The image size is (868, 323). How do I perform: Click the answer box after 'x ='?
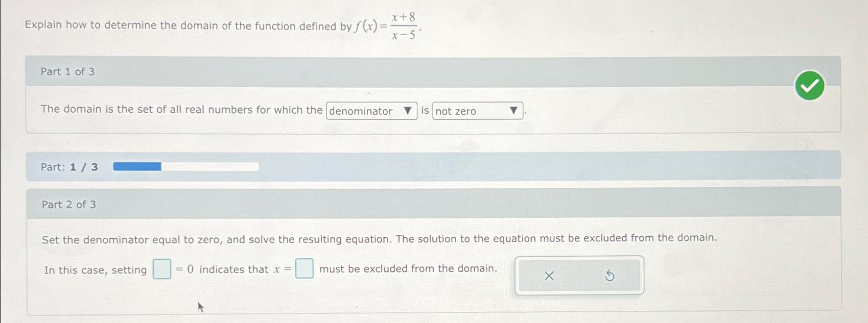pos(304,268)
